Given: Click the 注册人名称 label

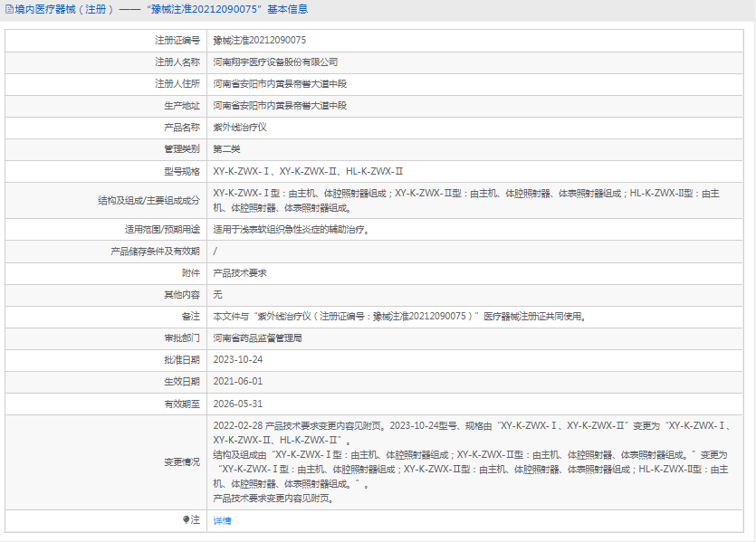Looking at the screenshot, I should tap(177, 62).
